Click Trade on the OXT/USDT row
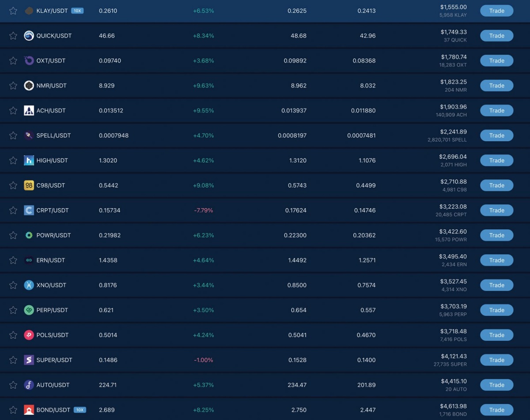This screenshot has height=420, width=530. click(x=497, y=61)
